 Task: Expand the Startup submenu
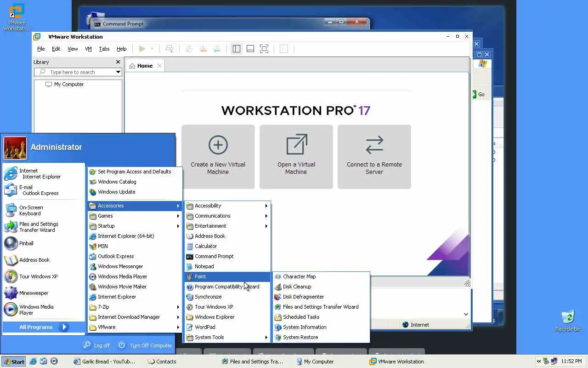tap(135, 226)
